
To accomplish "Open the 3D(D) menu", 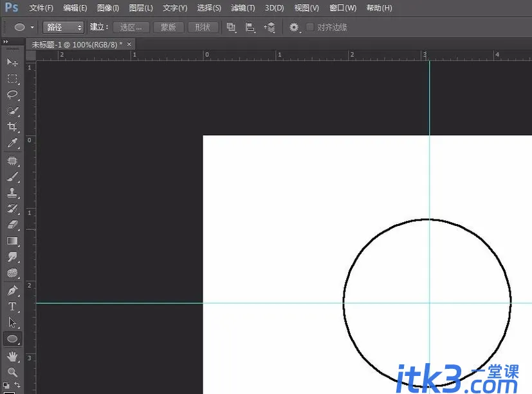I will pyautogui.click(x=274, y=8).
